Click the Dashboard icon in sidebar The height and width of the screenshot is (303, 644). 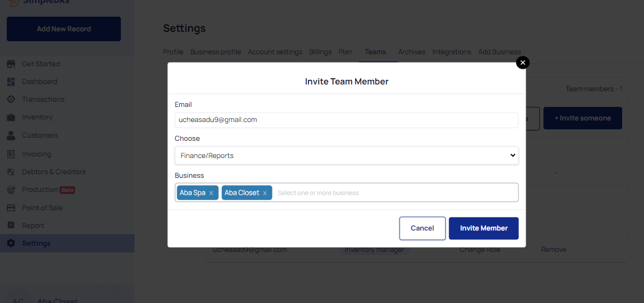click(11, 82)
